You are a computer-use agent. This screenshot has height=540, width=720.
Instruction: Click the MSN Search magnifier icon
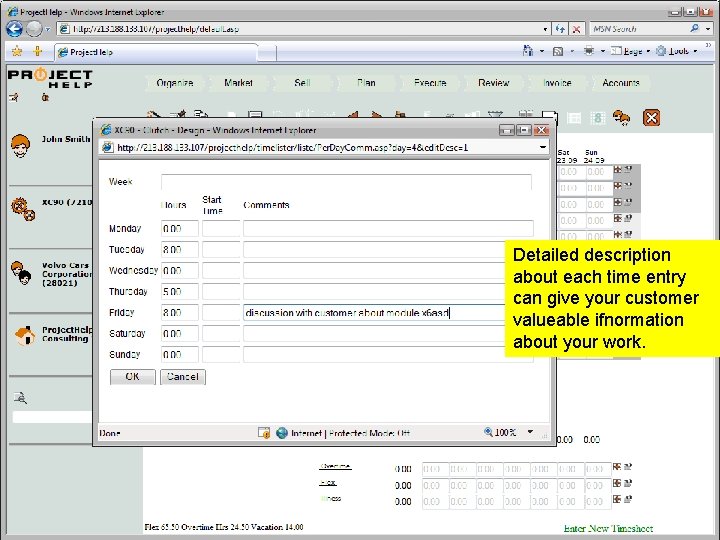[x=694, y=28]
